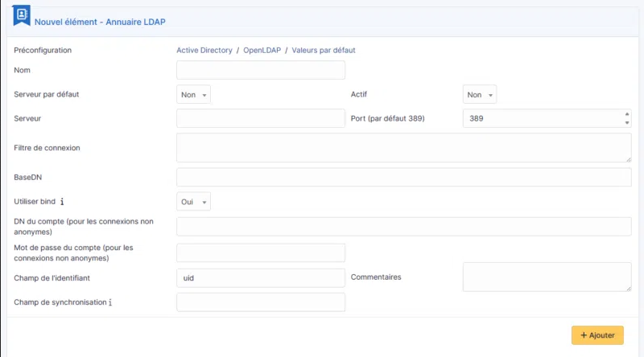
Task: Click the Ajouter button
Action: 597,334
